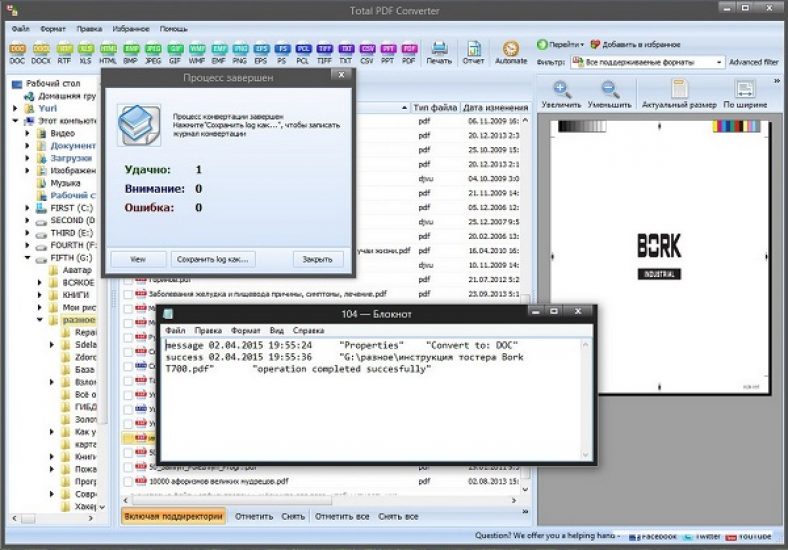This screenshot has height=550, width=788.
Task: Open the Помощь menu
Action: coord(174,29)
